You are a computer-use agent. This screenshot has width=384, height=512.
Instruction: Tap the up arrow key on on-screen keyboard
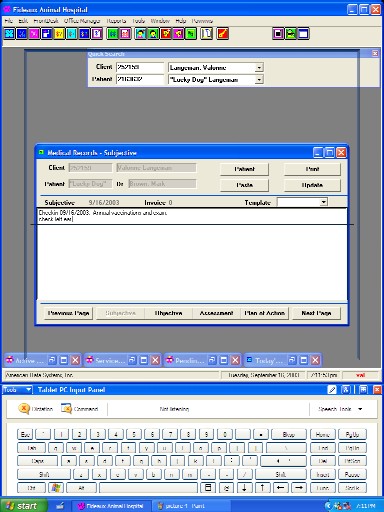point(262,488)
